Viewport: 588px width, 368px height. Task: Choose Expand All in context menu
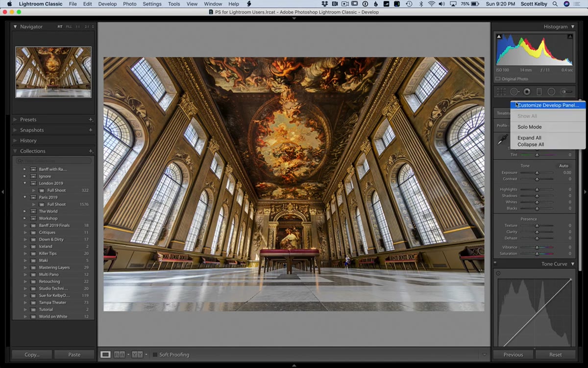point(548,138)
